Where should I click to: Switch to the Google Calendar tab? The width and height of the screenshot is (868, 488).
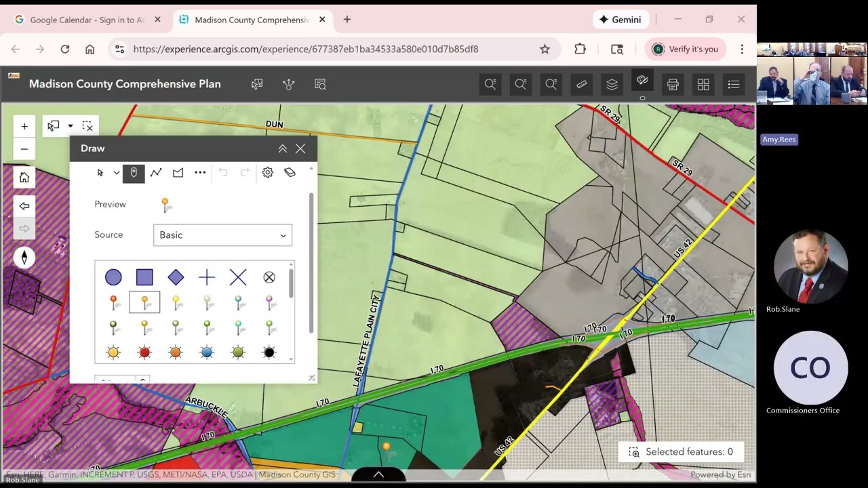(88, 20)
